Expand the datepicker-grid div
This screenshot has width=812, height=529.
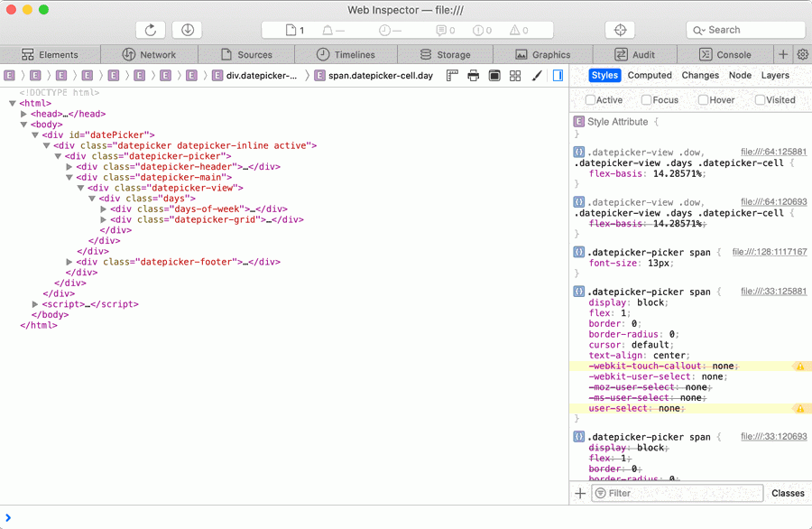click(104, 219)
